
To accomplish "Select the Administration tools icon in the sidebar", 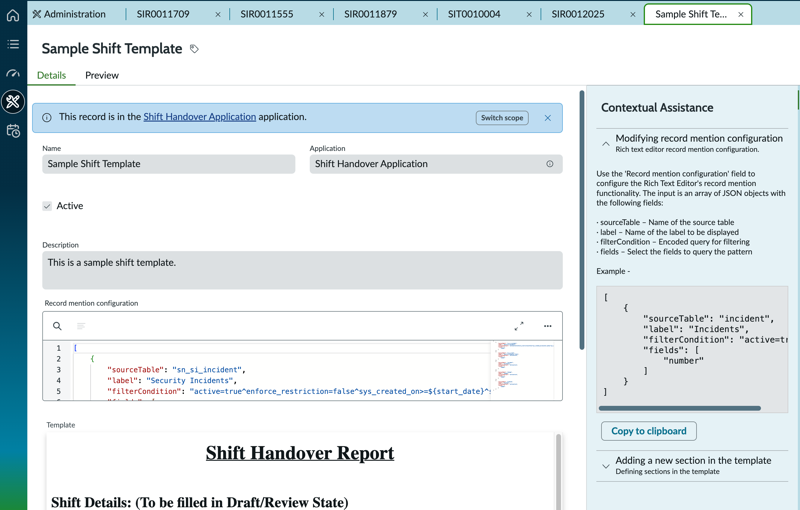I will click(13, 102).
